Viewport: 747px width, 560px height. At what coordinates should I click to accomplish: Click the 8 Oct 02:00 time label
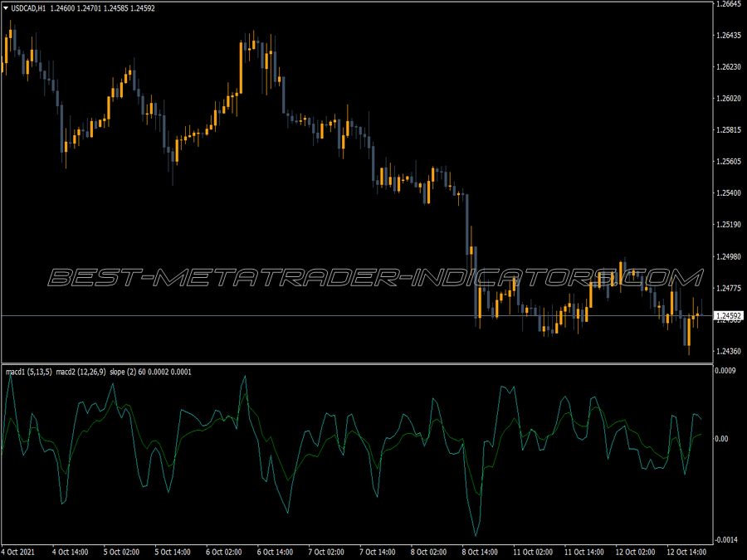428,552
